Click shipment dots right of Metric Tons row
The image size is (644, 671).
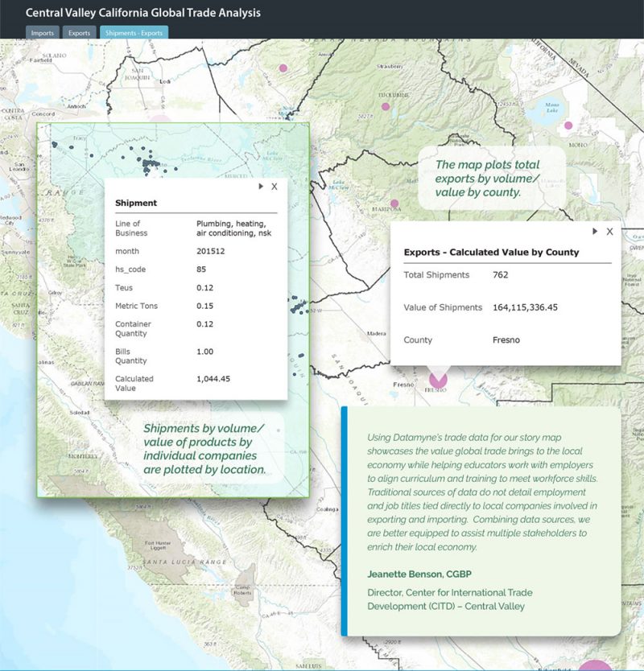point(298,307)
